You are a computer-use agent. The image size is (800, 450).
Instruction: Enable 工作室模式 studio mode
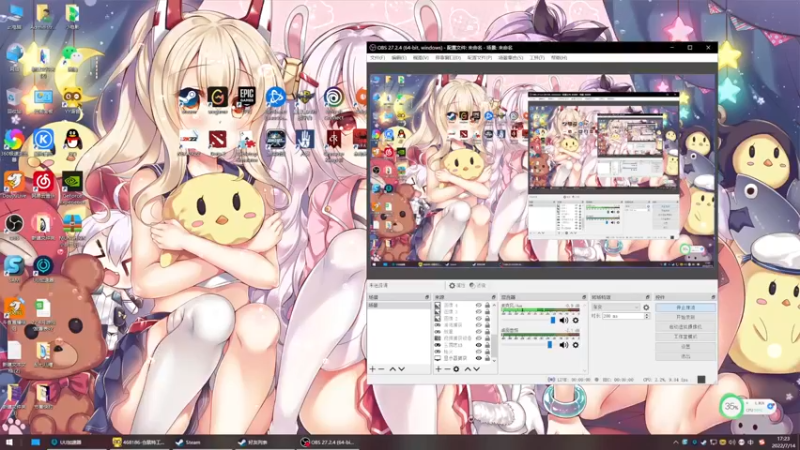686,336
